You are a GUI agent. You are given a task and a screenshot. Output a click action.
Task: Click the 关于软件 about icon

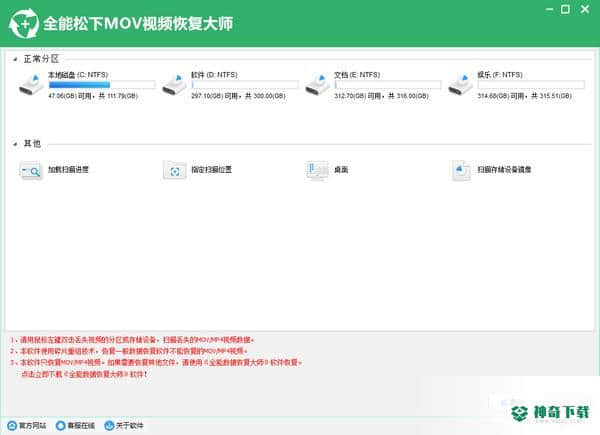[x=109, y=425]
